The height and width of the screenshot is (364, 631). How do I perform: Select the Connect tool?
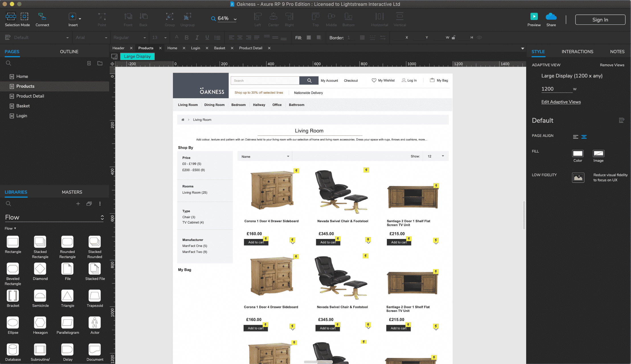42,17
